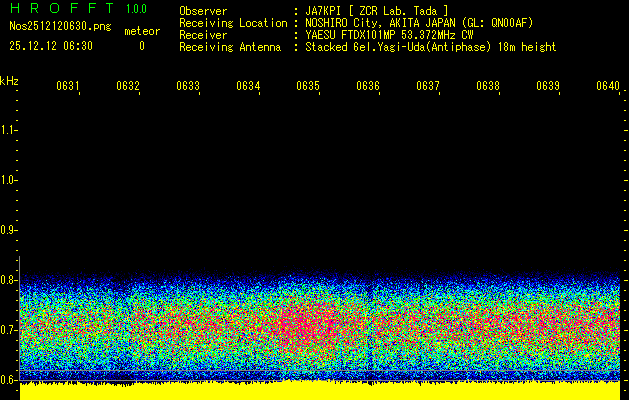Click the 25.12.12 06:30 timestamp
This screenshot has width=629, height=400.
pyautogui.click(x=50, y=46)
